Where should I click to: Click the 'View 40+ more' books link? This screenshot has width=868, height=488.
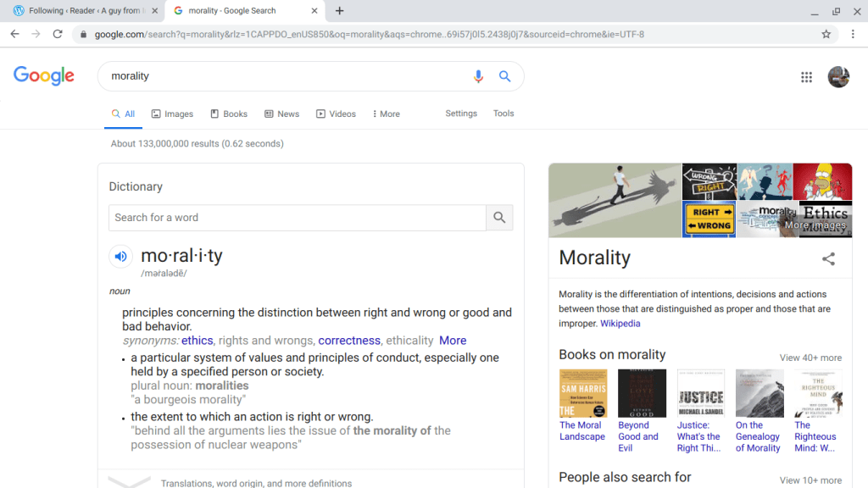[810, 358]
